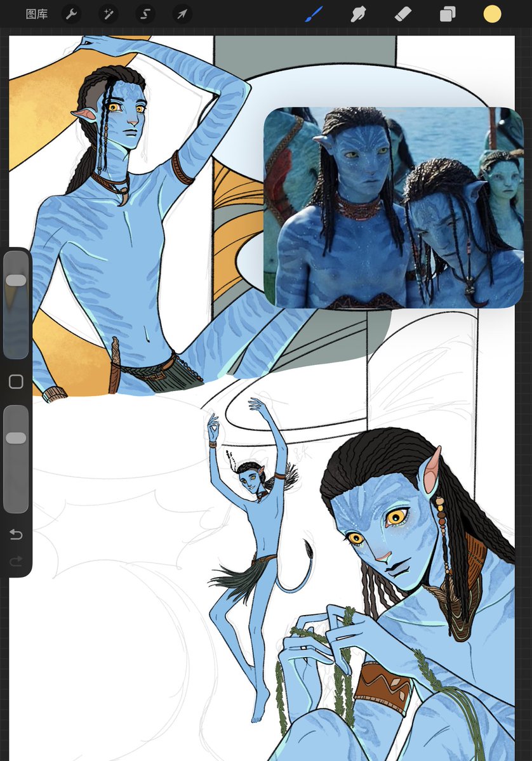Activate the Transform arrow tool
Screen dimensions: 532x761
coord(182,14)
